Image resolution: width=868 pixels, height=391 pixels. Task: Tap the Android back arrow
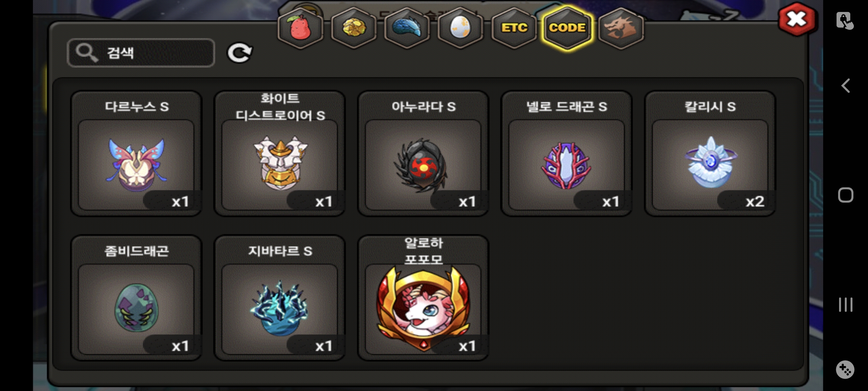point(845,86)
